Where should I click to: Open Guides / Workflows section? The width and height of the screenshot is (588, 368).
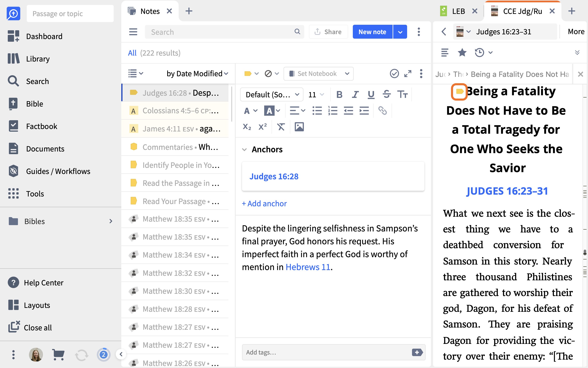49,171
